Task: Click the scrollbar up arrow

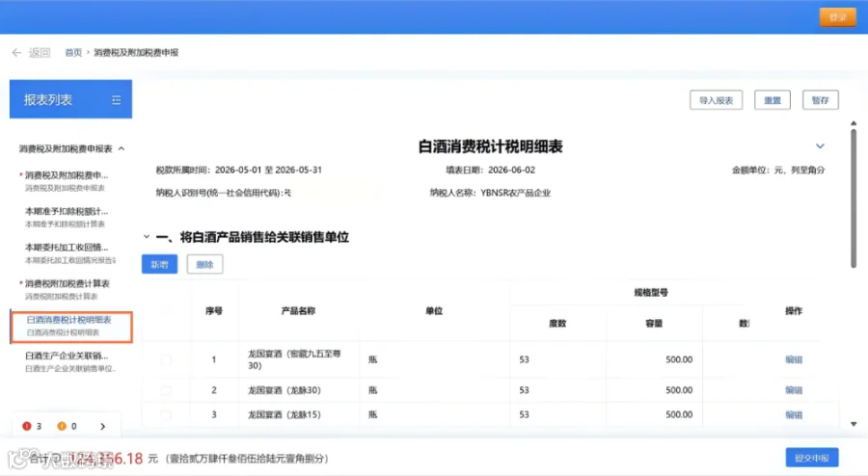Action: [x=854, y=123]
